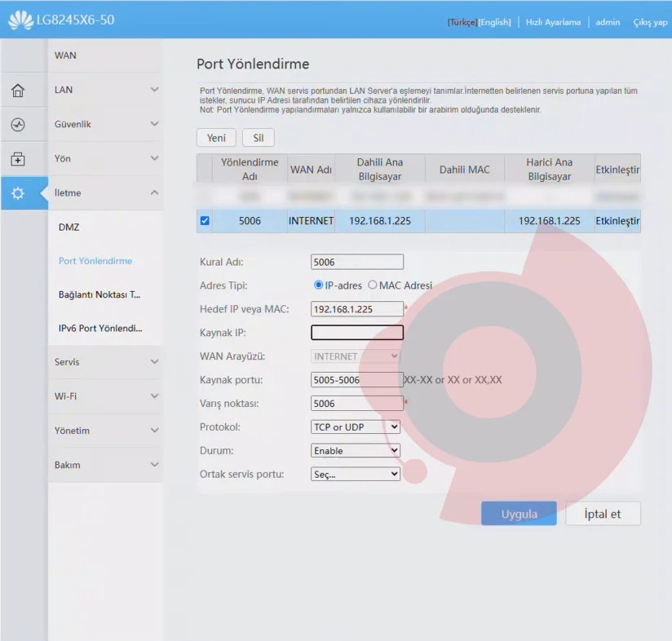Toggle the 5006 rule checkbox

point(205,221)
